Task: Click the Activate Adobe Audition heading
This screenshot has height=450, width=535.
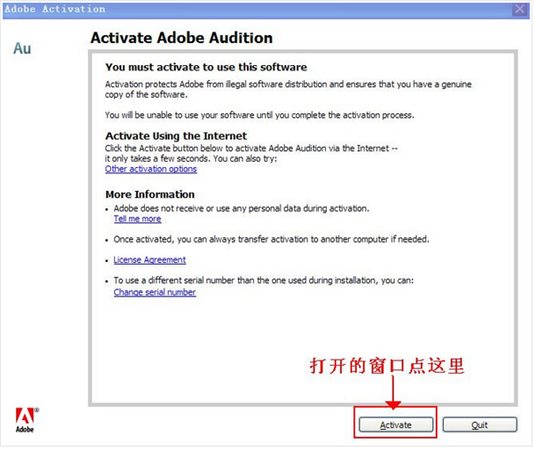Action: (x=182, y=38)
